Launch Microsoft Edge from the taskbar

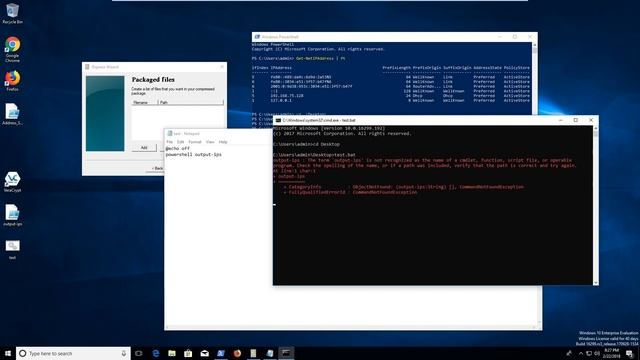(156, 353)
